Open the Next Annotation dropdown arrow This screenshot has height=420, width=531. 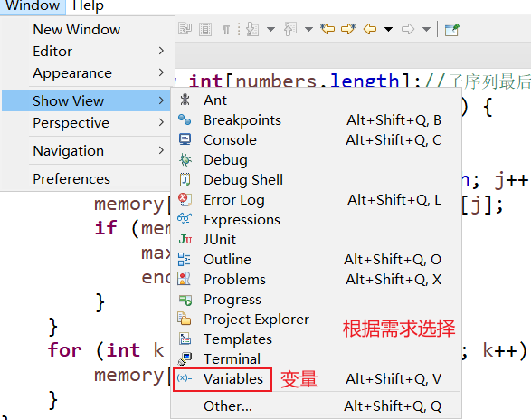270,30
